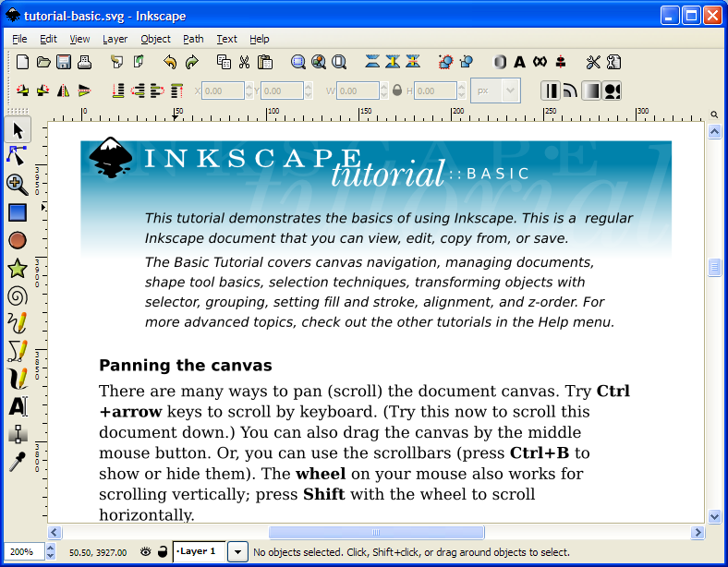This screenshot has width=728, height=567.
Task: Expand the Layer 1 selector dropdown
Action: (237, 552)
